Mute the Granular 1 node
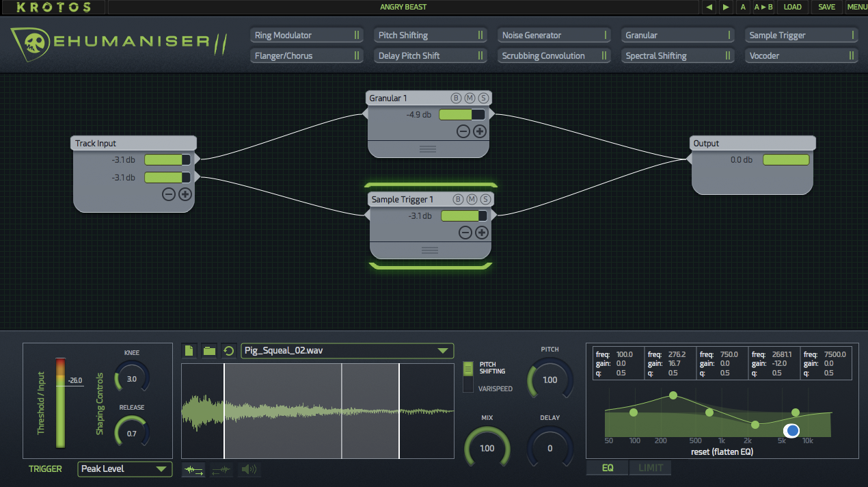This screenshot has height=487, width=868. click(470, 98)
